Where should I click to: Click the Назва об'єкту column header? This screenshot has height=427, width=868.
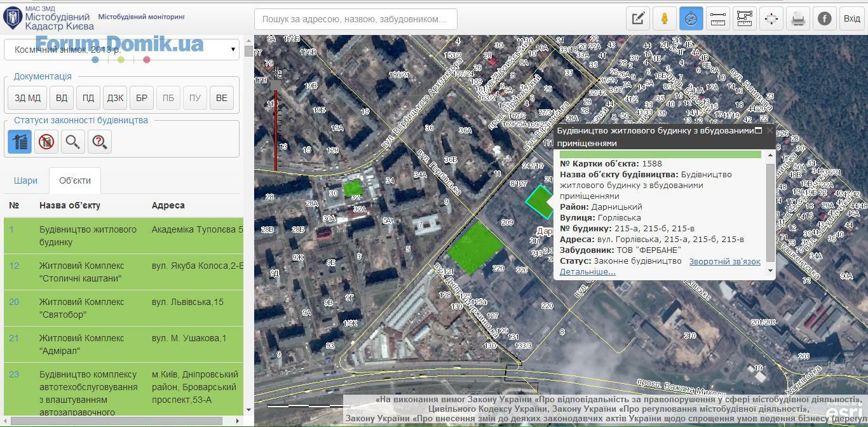[70, 205]
